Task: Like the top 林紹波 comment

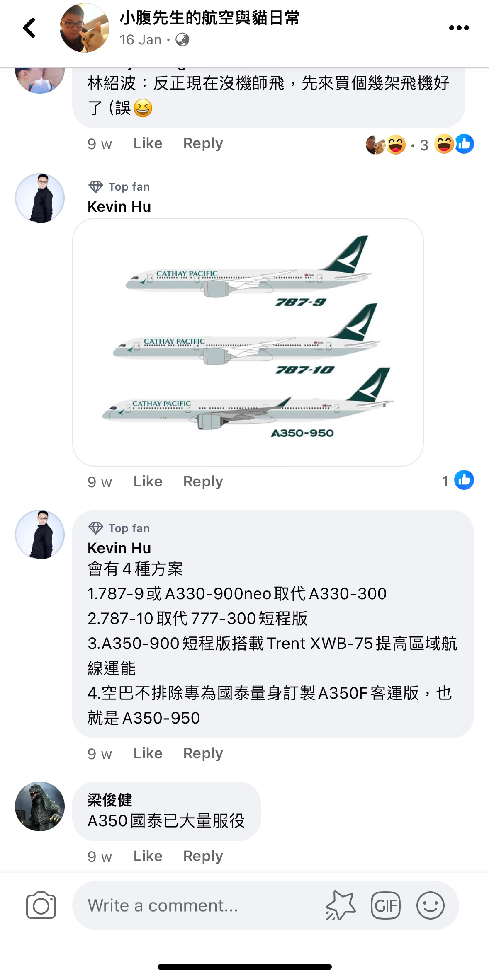Action: pos(148,143)
